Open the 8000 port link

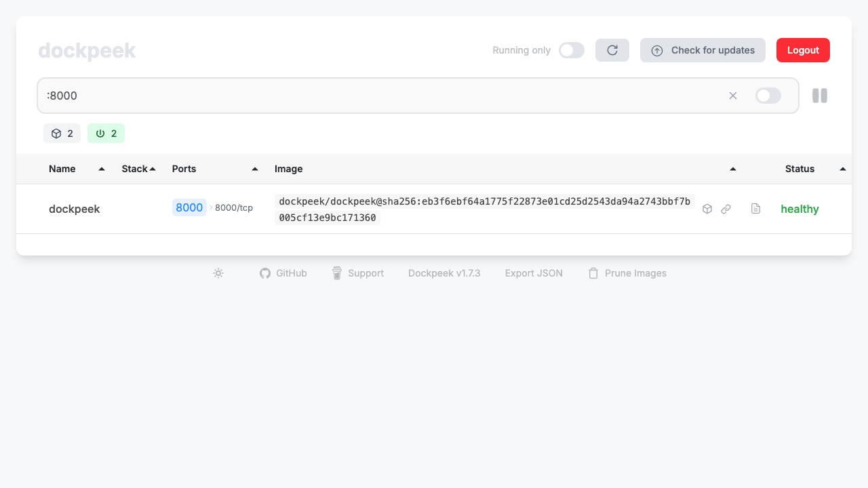[x=189, y=208]
